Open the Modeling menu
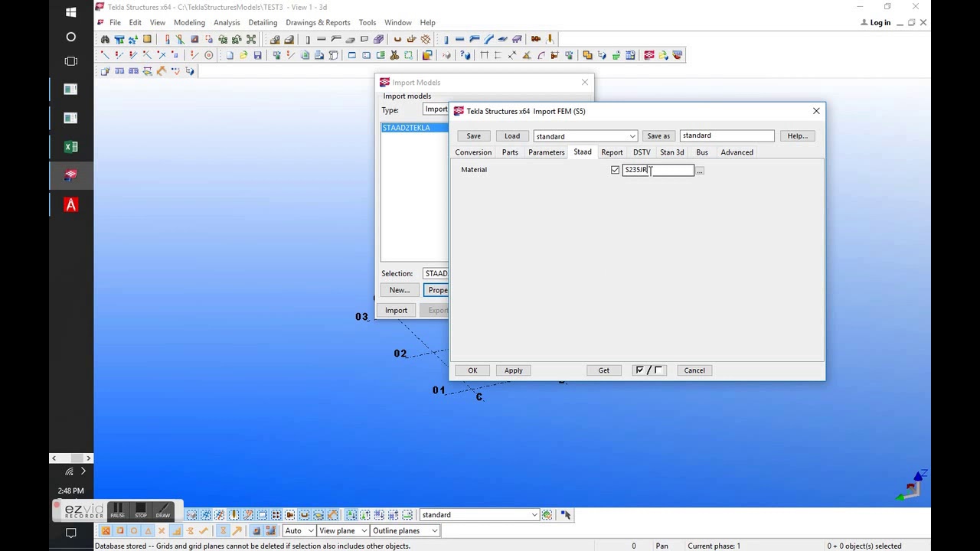Viewport: 980px width, 551px height. pos(189,22)
